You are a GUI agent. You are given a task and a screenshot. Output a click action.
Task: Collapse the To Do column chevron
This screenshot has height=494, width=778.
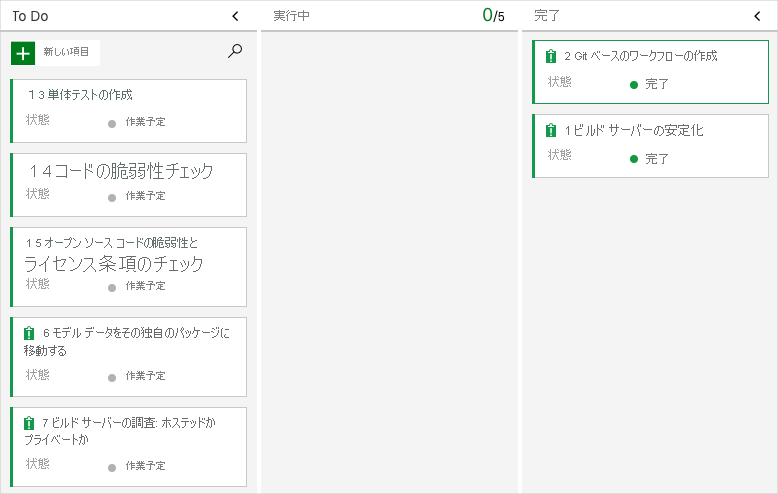235,16
